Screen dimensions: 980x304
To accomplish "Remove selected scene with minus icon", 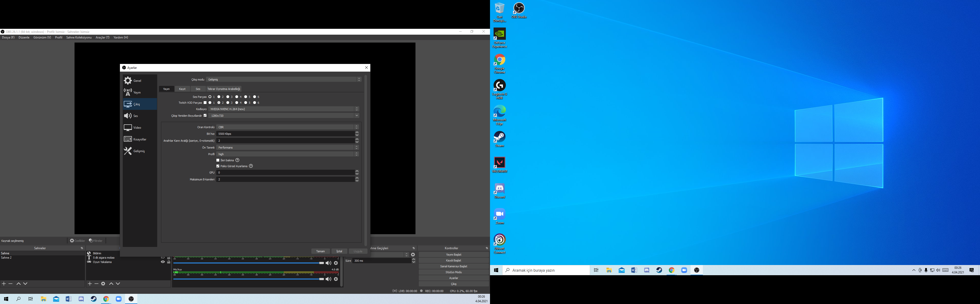I will 11,284.
